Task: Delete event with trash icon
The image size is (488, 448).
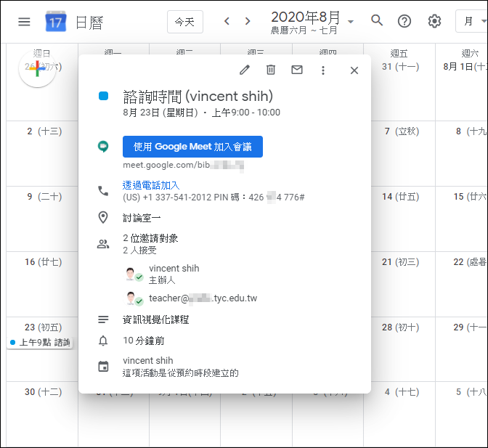Action: coord(271,70)
